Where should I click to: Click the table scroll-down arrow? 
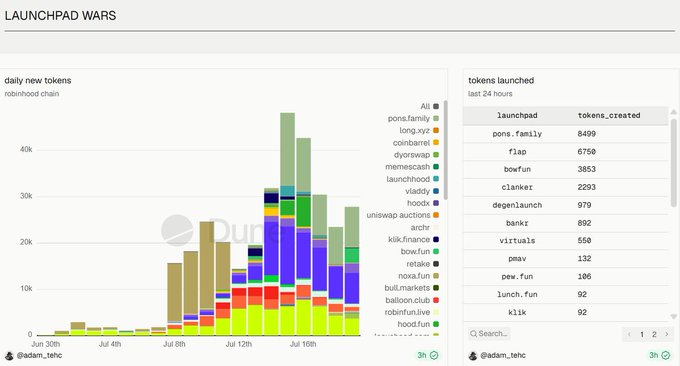(673, 317)
